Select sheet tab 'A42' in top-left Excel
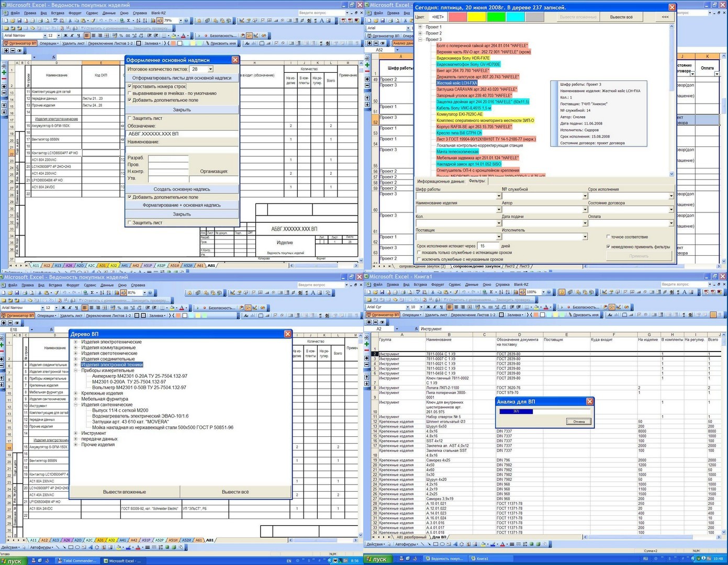The height and width of the screenshot is (565, 728). (x=136, y=265)
